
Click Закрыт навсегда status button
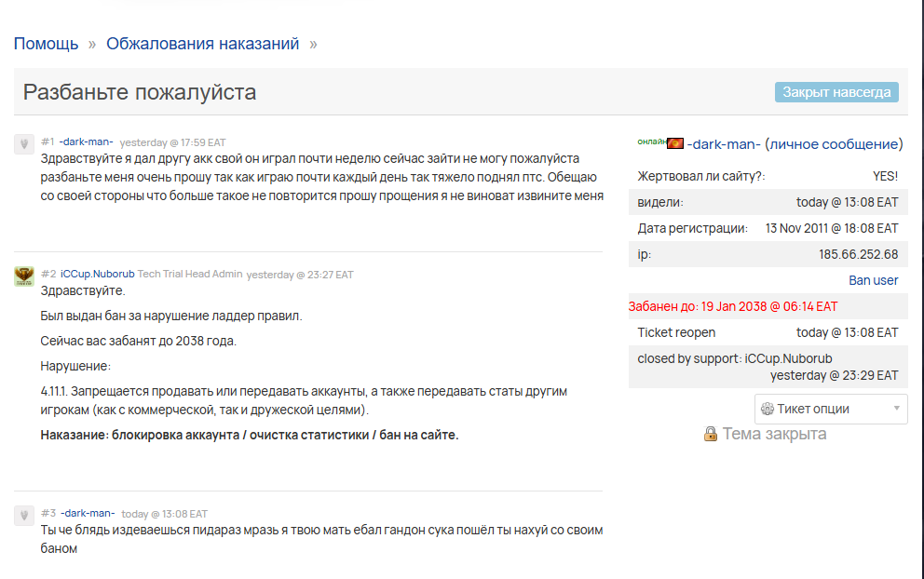(836, 92)
